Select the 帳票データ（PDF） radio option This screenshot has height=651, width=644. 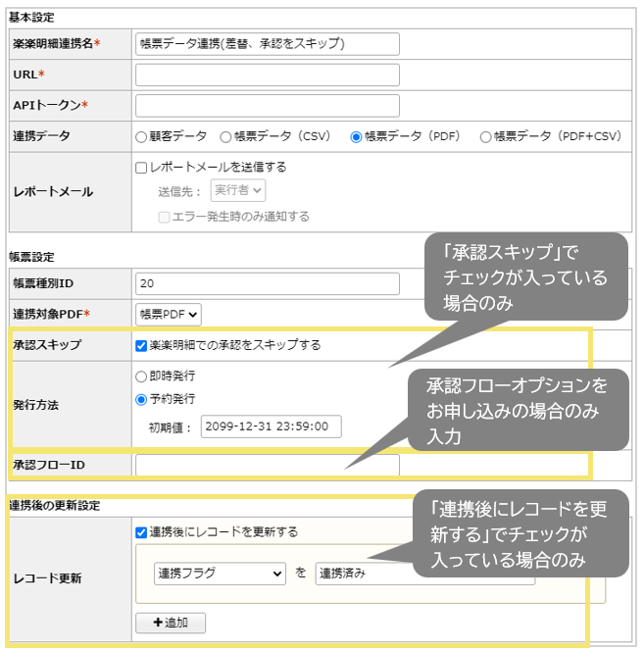click(357, 137)
